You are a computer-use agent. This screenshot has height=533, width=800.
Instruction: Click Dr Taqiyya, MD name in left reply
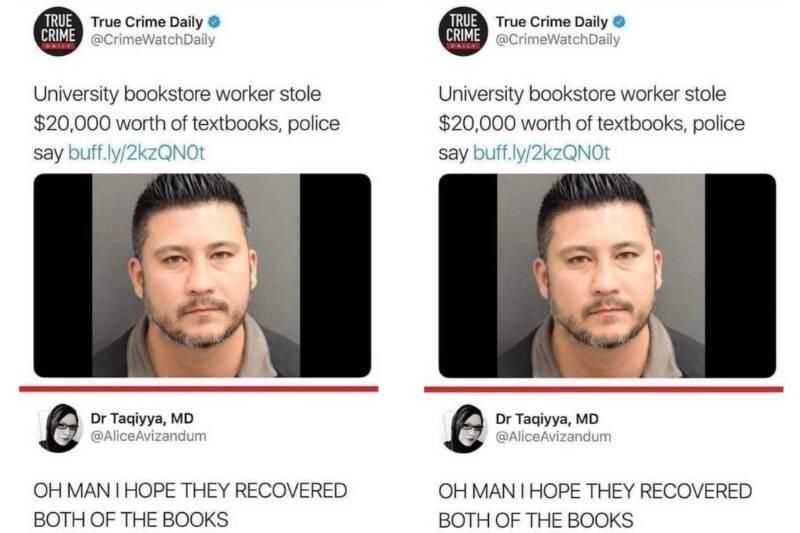point(142,418)
